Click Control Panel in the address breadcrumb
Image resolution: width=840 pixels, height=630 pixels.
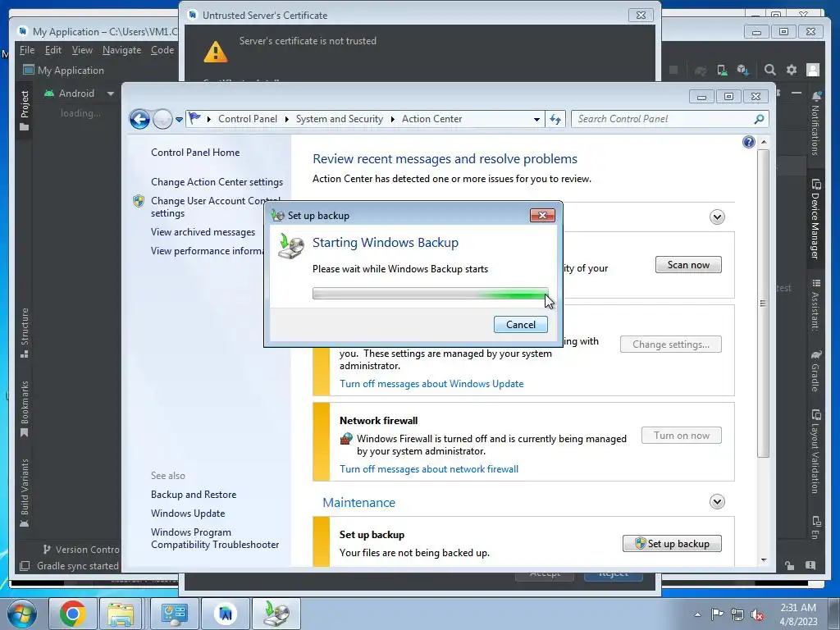[248, 119]
